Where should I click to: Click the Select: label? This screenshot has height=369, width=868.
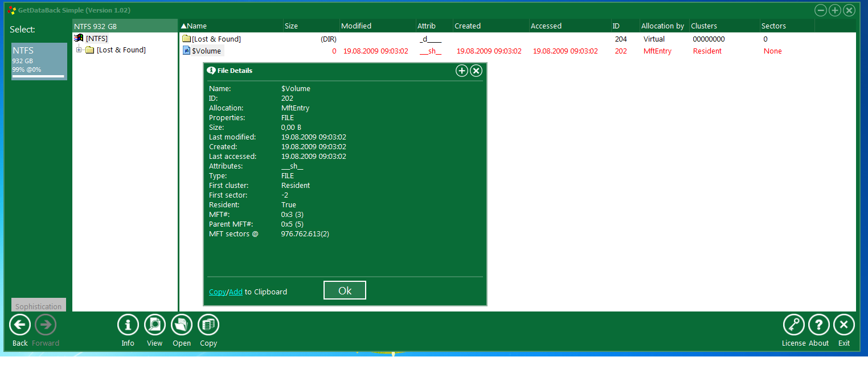[x=22, y=30]
